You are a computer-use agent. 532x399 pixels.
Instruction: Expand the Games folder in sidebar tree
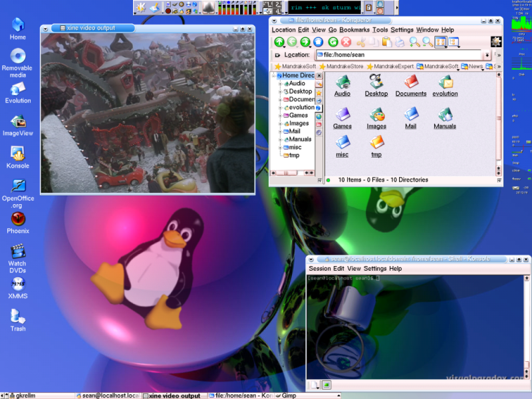point(280,115)
